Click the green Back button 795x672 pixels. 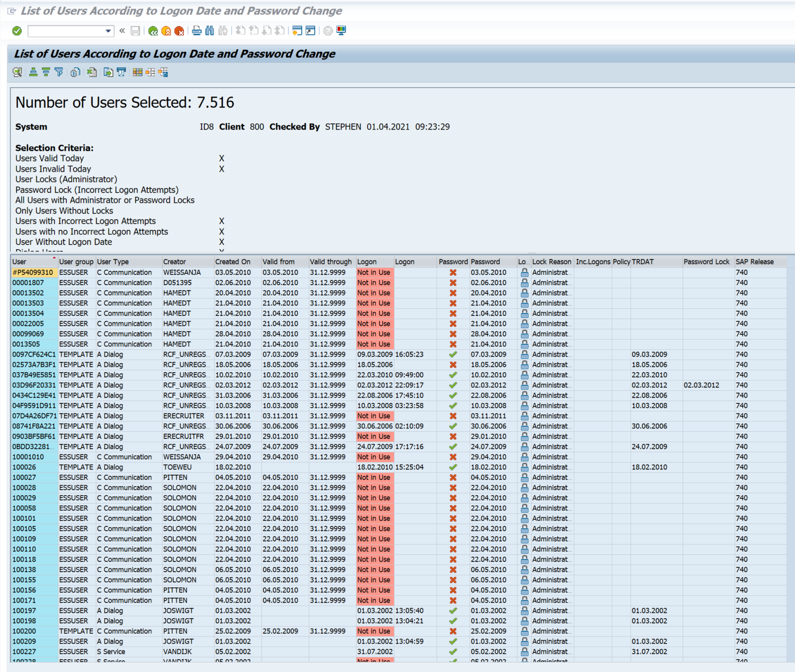click(153, 31)
